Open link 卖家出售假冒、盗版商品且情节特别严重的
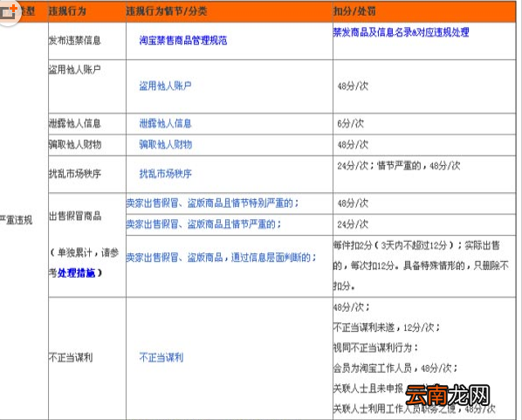The image size is (522, 420). pyautogui.click(x=212, y=203)
